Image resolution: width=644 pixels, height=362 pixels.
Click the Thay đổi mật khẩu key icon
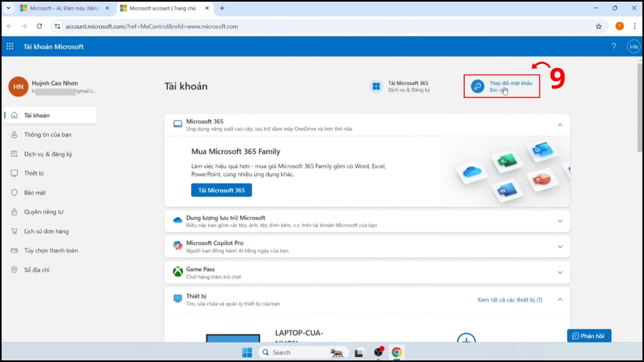tap(478, 86)
